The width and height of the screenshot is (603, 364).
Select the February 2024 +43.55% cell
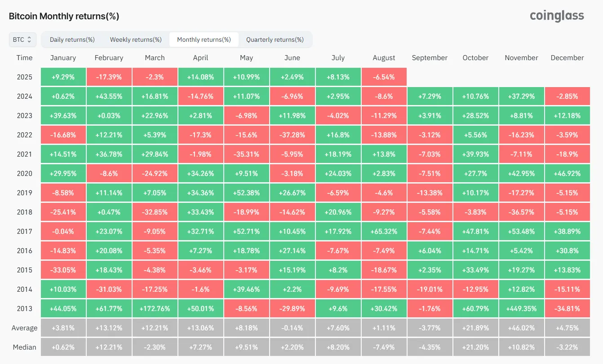pyautogui.click(x=109, y=96)
